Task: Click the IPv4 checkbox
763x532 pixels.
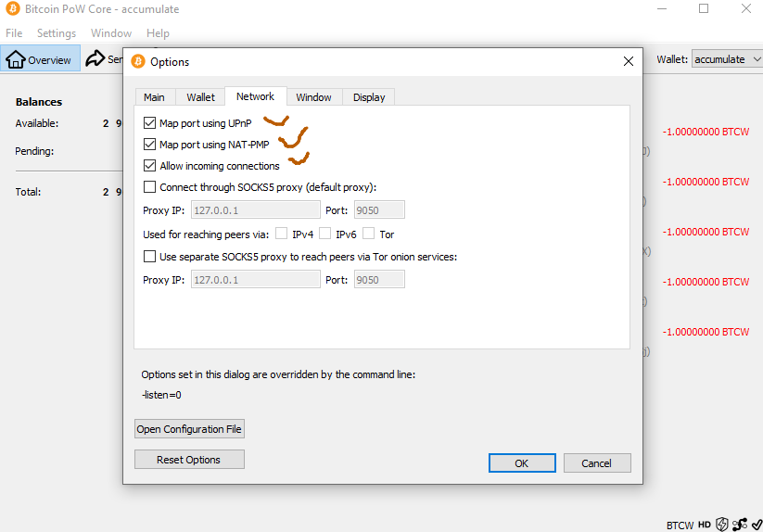Action: point(281,234)
